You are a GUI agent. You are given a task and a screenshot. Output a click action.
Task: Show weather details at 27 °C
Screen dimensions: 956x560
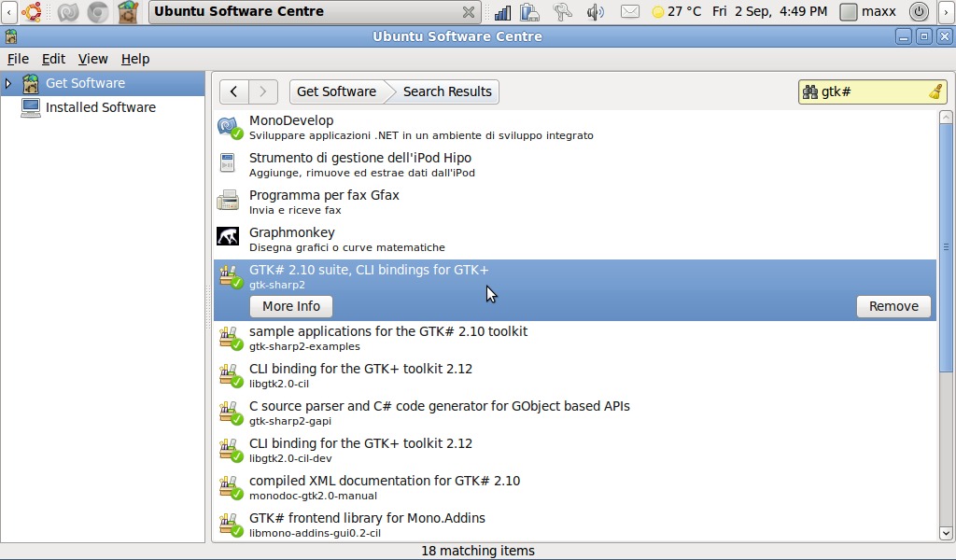pos(677,11)
